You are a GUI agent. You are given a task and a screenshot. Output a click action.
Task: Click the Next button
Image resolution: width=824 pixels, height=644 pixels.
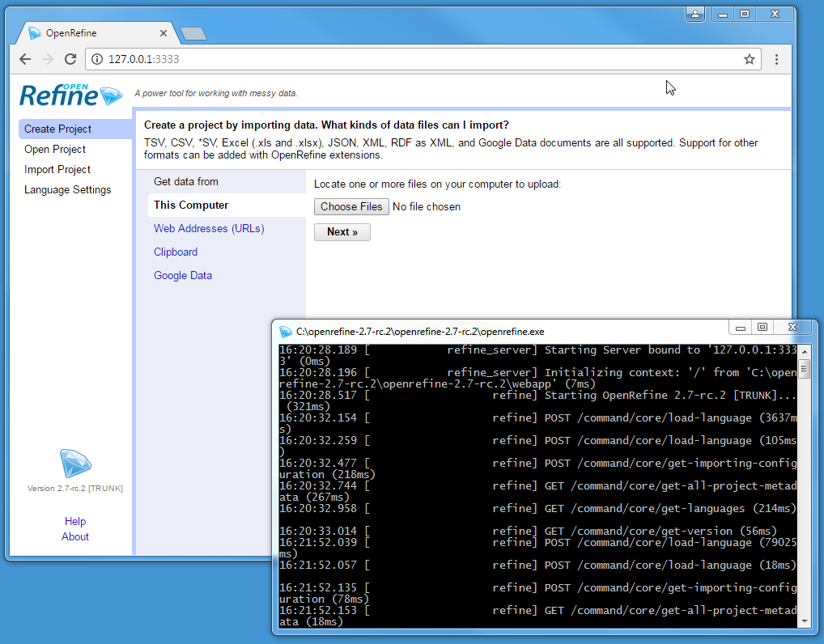(342, 232)
